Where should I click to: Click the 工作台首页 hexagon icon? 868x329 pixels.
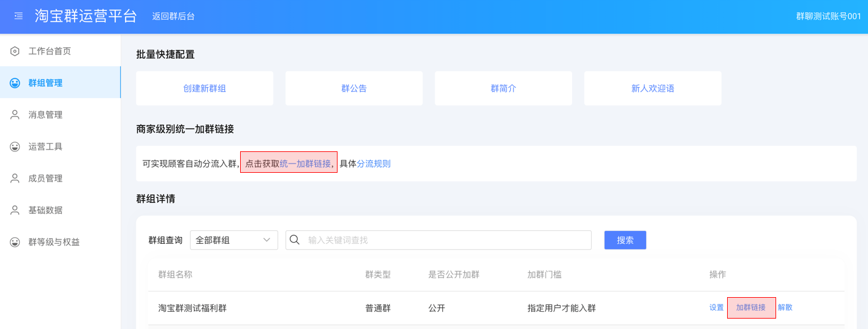coord(15,51)
